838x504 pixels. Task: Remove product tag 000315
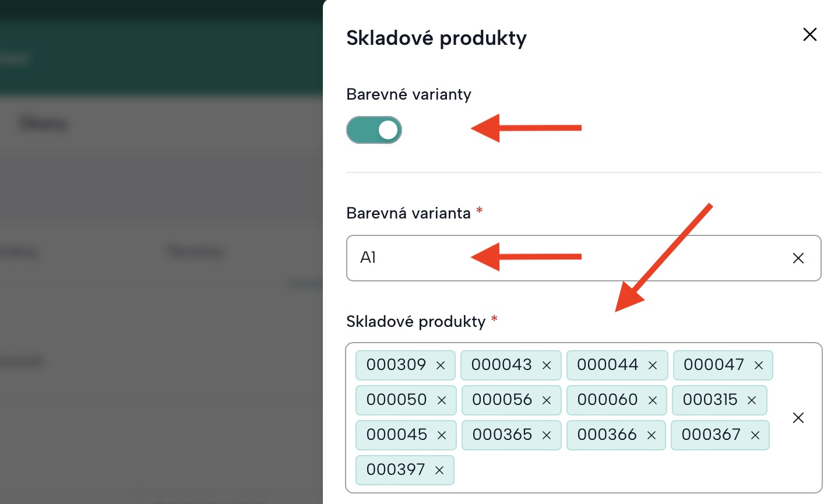pos(752,400)
